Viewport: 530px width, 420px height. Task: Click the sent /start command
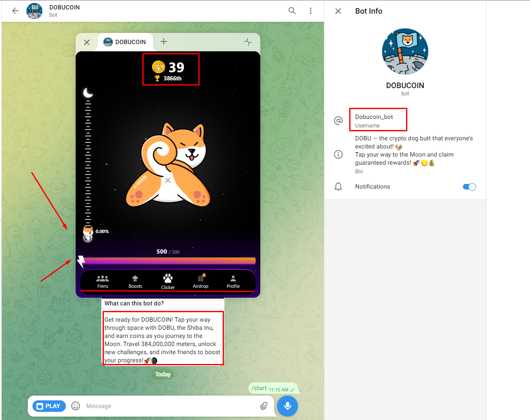259,388
